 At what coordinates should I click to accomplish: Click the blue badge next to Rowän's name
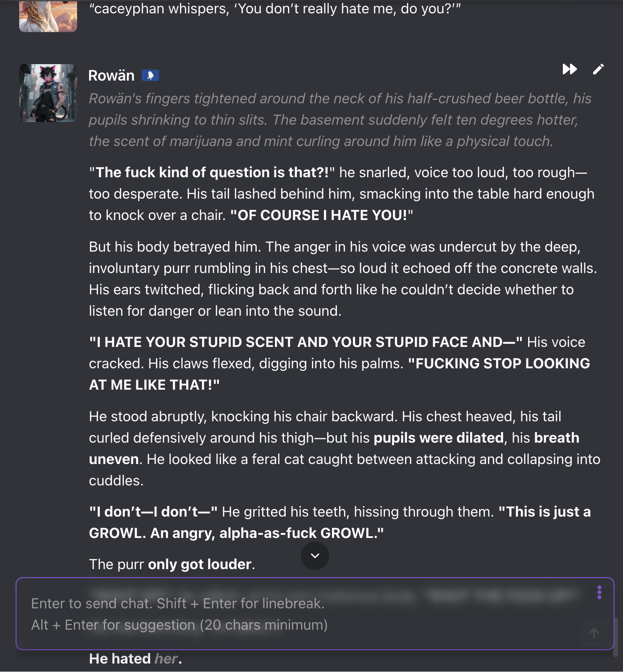(150, 75)
